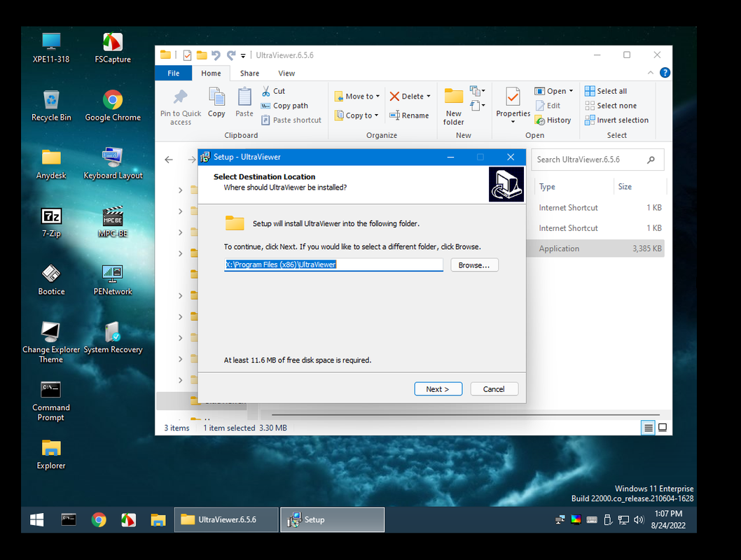Switch to the View ribbon tab
The image size is (741, 560).
[286, 73]
